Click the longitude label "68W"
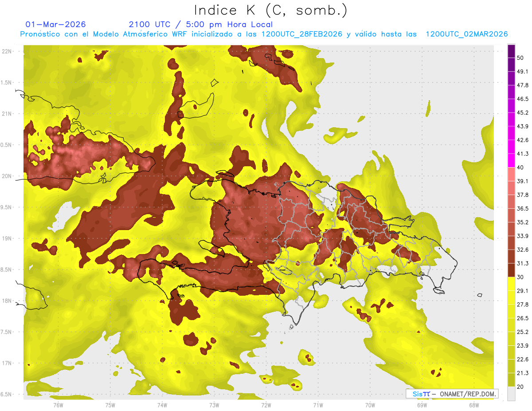 [474, 405]
